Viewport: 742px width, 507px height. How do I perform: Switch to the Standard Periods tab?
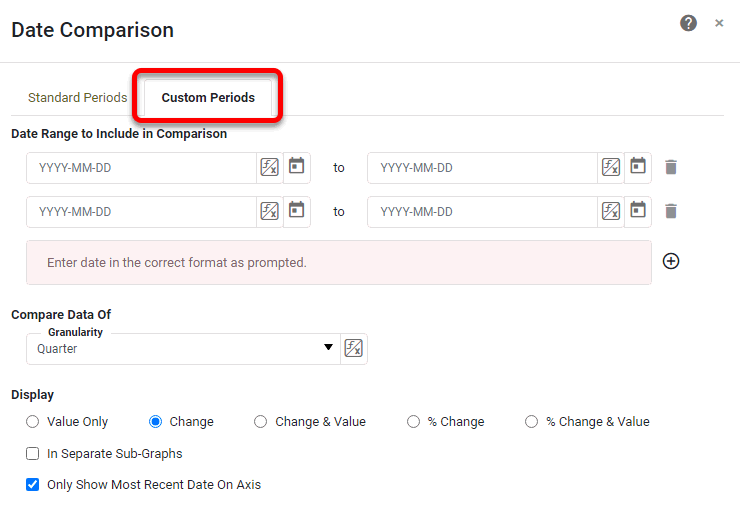tap(78, 98)
